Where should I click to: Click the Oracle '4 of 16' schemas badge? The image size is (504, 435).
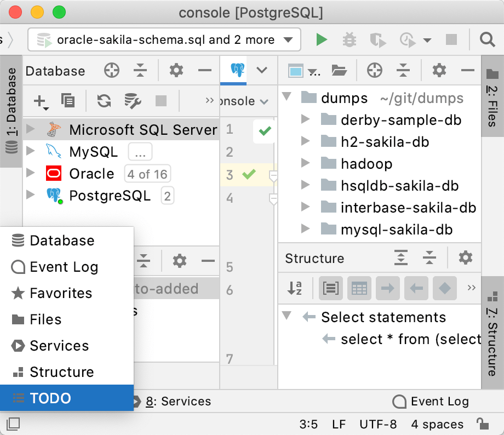(147, 174)
